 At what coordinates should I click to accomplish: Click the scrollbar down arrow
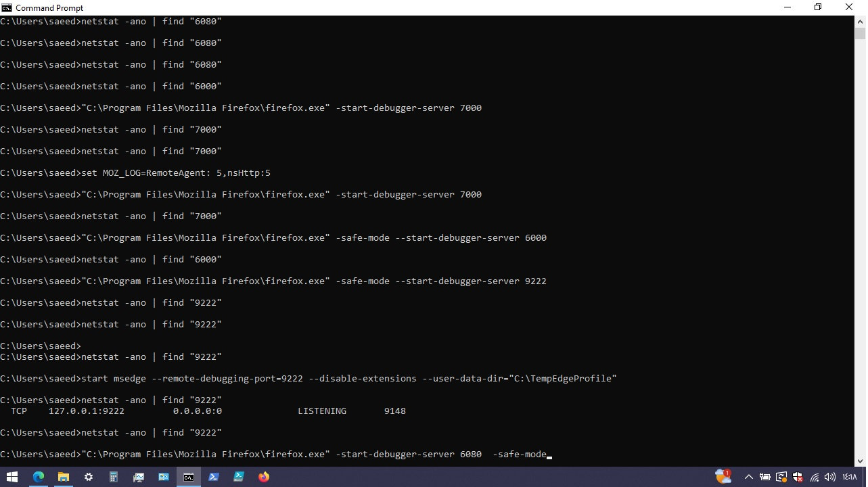coord(860,461)
